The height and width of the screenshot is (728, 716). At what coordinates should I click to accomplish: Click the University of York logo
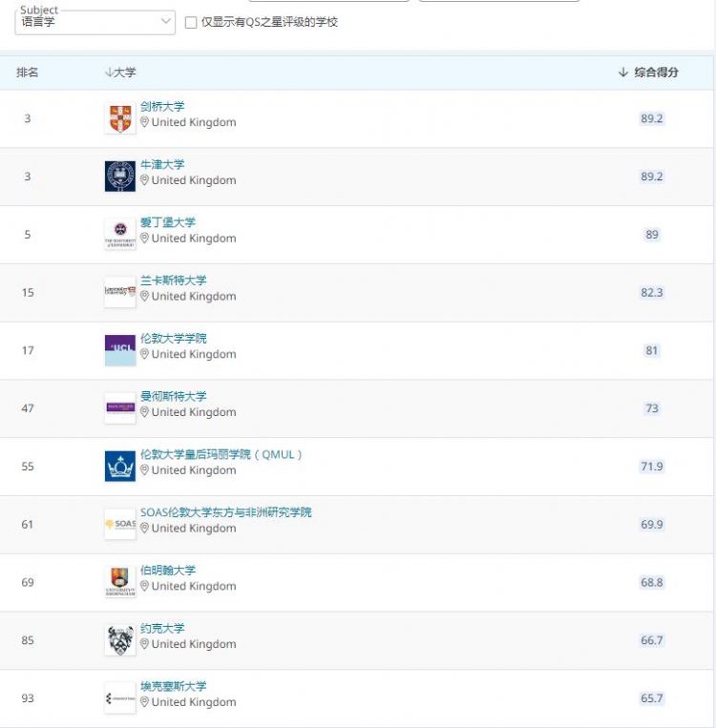tap(120, 640)
